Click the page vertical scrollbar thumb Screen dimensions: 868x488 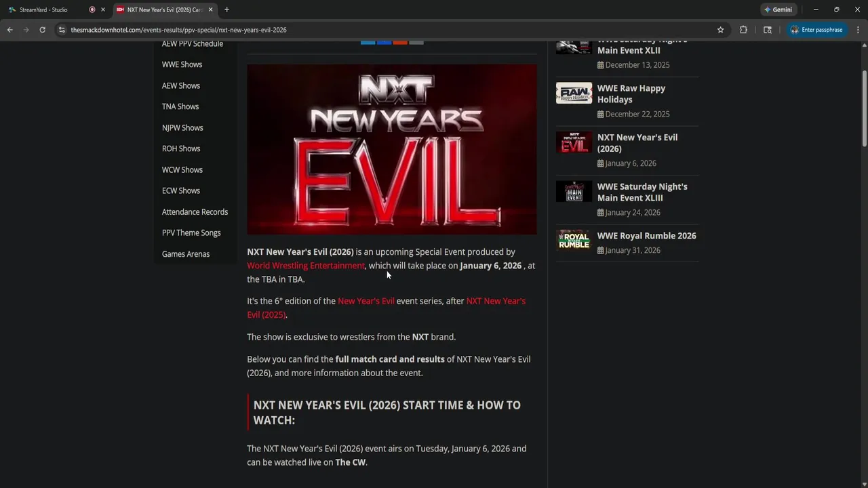(864, 107)
